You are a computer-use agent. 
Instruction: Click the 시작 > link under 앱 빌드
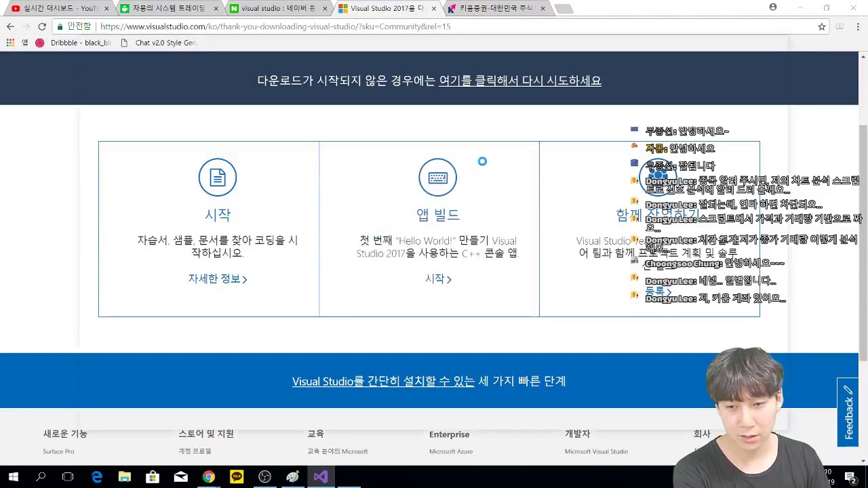pyautogui.click(x=438, y=279)
